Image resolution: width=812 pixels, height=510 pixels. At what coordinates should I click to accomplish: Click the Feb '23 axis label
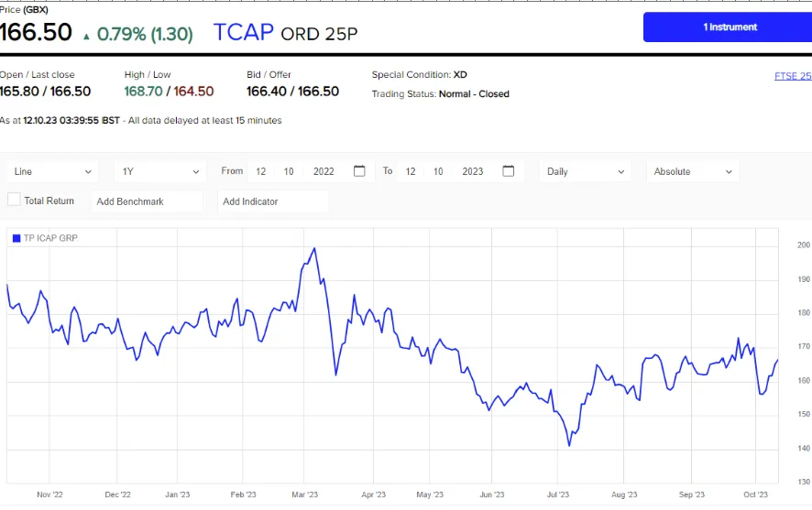[244, 494]
